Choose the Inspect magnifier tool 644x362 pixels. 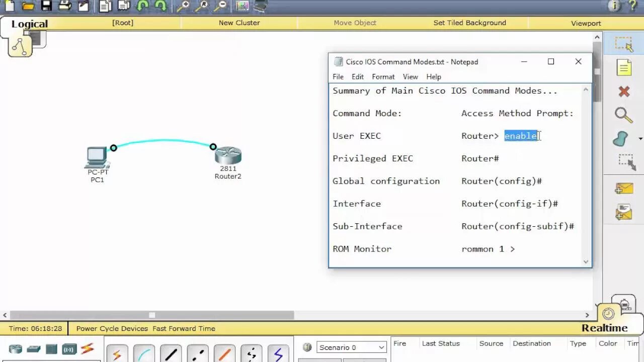(624, 115)
